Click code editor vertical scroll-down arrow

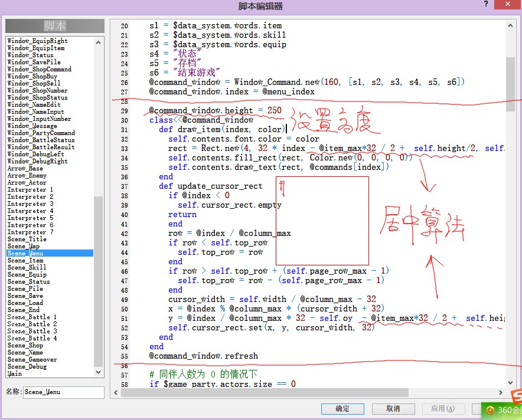pyautogui.click(x=510, y=383)
